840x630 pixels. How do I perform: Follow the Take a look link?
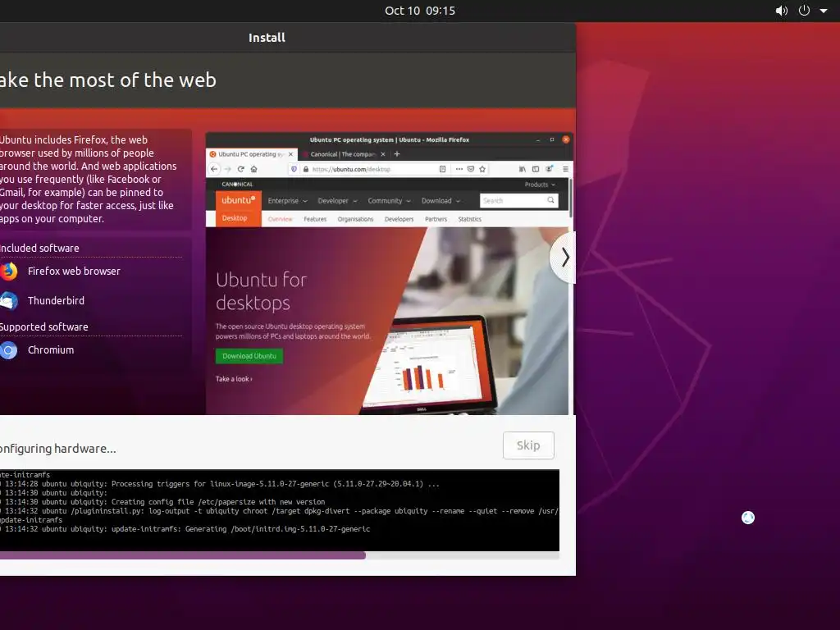(x=234, y=379)
